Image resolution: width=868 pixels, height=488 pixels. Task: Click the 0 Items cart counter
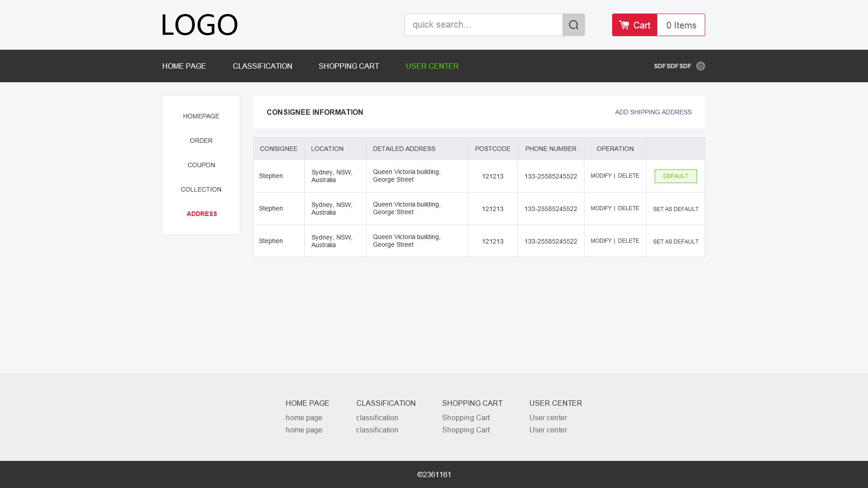click(681, 25)
